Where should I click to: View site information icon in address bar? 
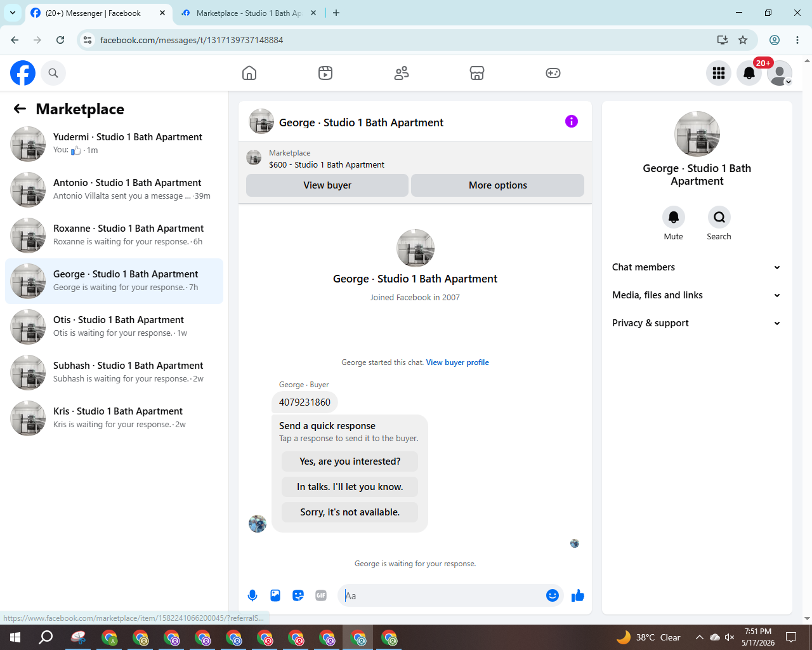(88, 40)
